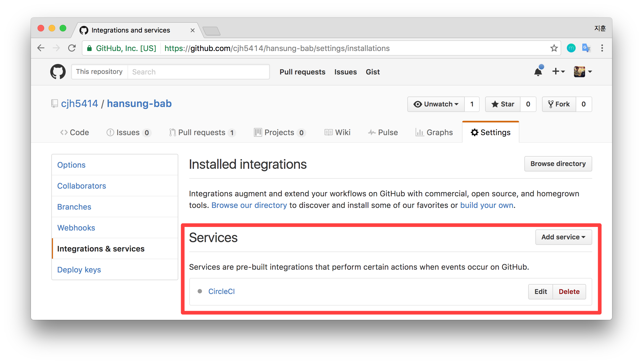
Task: Open the Wiki tab
Action: pos(337,132)
